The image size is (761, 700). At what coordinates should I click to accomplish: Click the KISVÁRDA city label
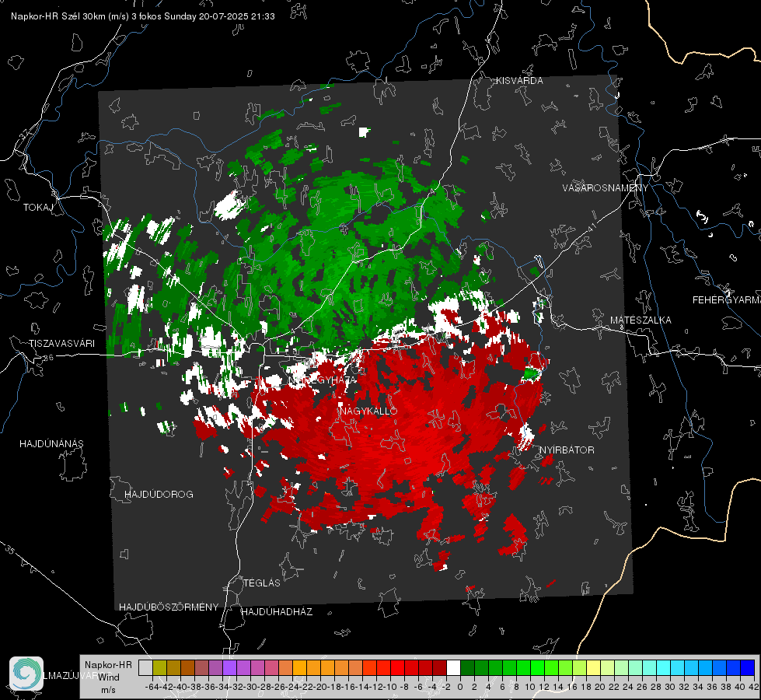pyautogui.click(x=519, y=81)
